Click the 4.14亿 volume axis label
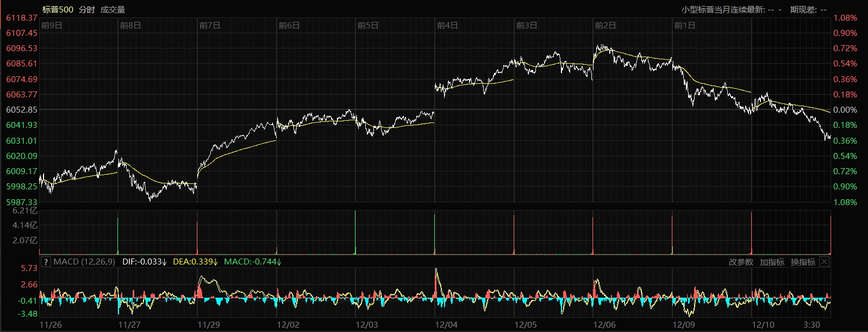The image size is (868, 332). (25, 225)
